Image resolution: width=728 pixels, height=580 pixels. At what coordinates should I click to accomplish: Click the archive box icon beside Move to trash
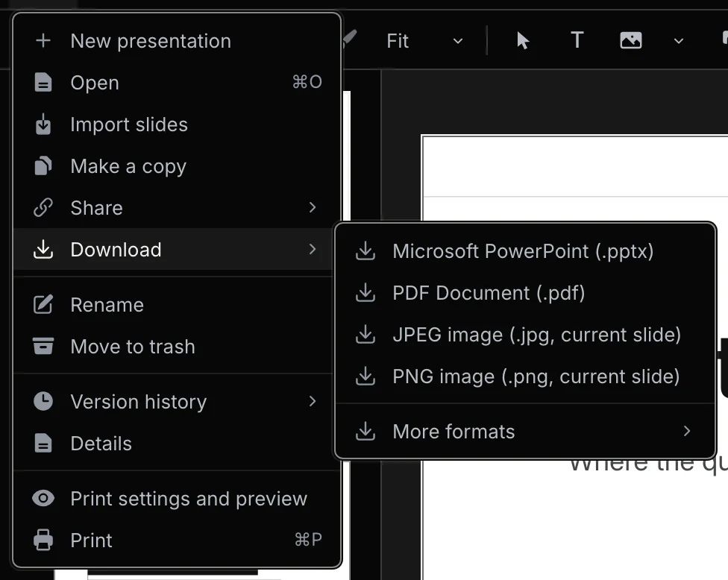[43, 346]
